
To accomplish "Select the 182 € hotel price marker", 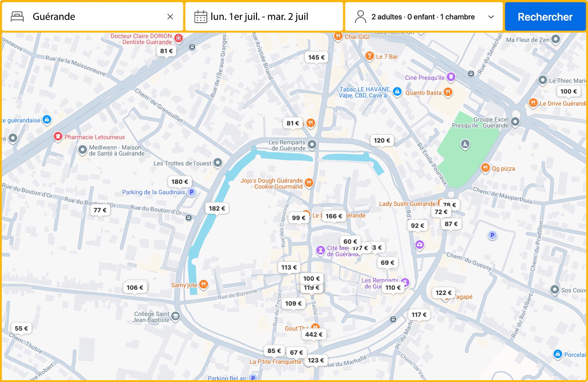I will (x=217, y=208).
